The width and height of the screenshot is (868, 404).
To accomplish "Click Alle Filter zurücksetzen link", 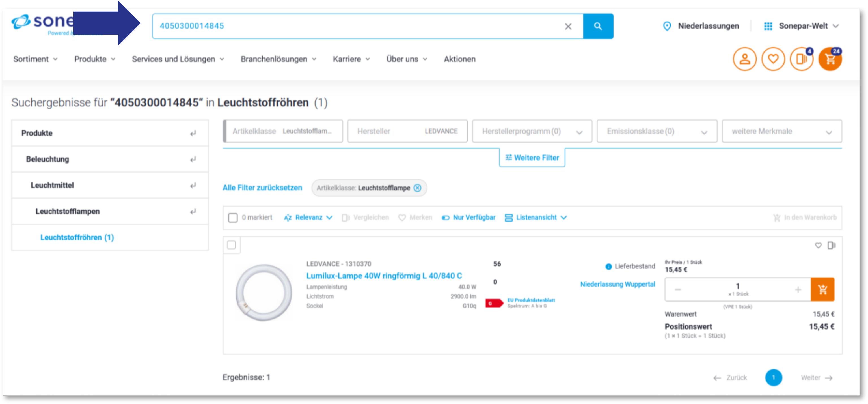I will 262,188.
